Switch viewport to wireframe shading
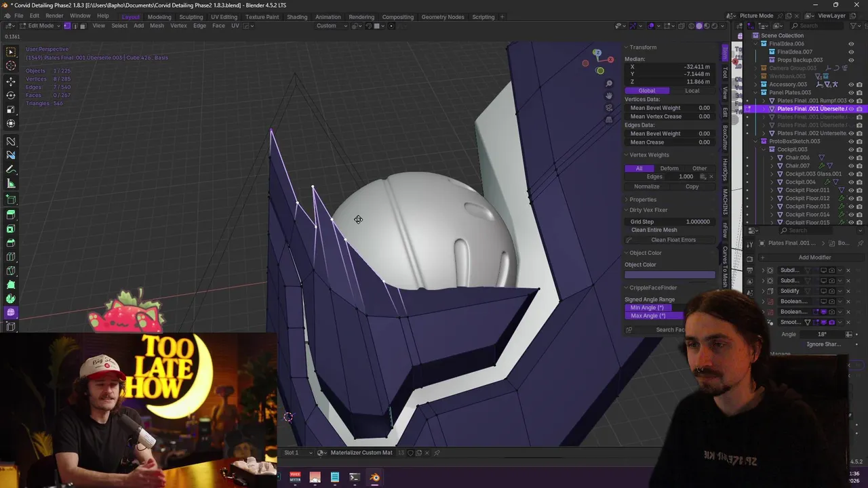The image size is (868, 488). [692, 26]
